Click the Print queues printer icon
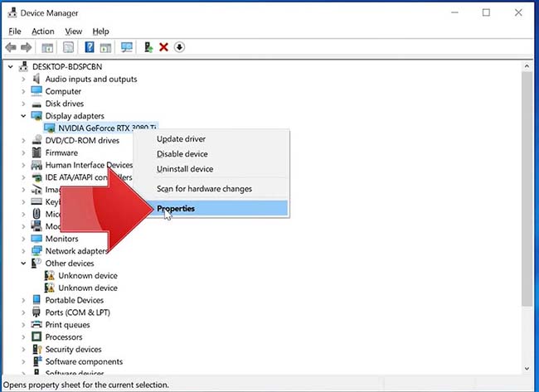 pos(36,324)
